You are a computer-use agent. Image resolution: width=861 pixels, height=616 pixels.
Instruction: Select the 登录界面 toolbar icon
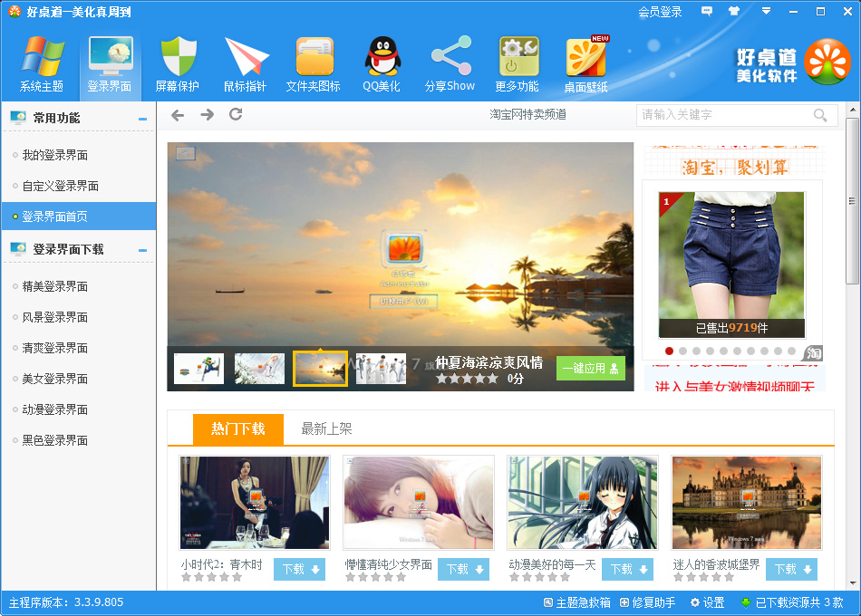click(x=110, y=63)
